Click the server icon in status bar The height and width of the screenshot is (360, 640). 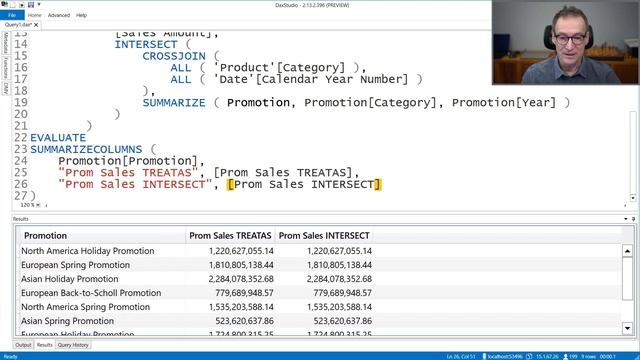[484, 357]
